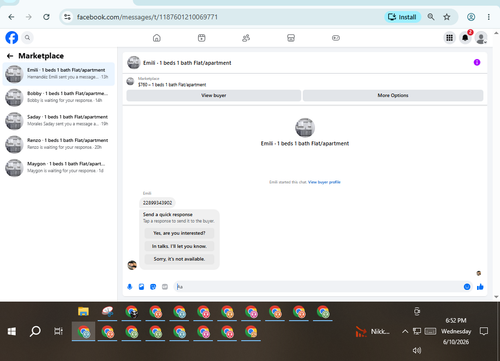The height and width of the screenshot is (361, 500).
Task: Click the Facebook logo
Action: tap(12, 38)
